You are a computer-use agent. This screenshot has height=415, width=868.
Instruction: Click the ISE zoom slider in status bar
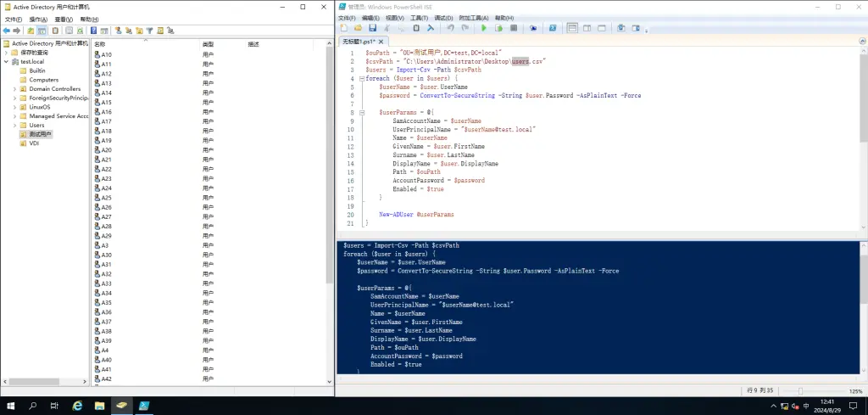tap(799, 390)
